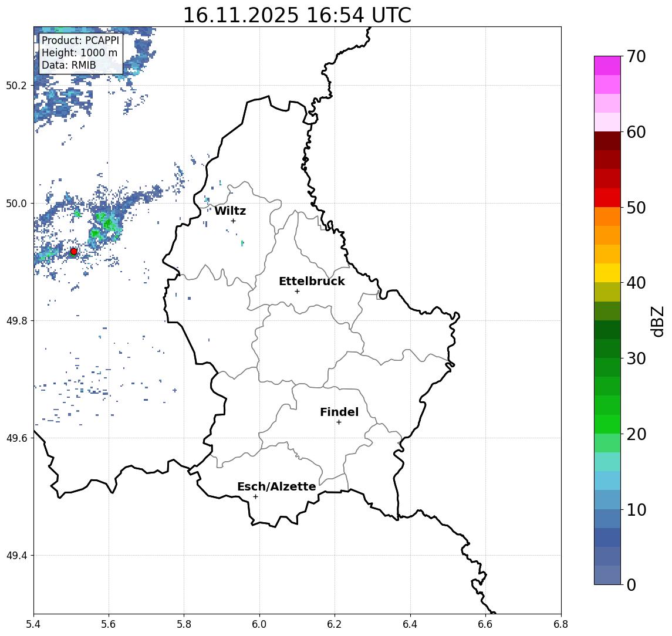Pick the magenta top colorbar swatch
Screen dimensions: 672x636
coord(607,66)
